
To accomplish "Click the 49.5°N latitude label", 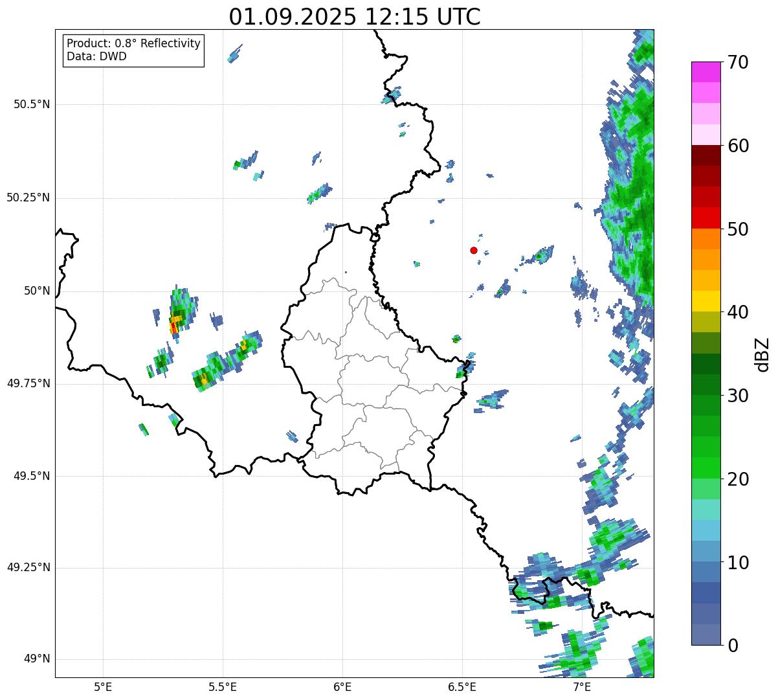I will (32, 476).
